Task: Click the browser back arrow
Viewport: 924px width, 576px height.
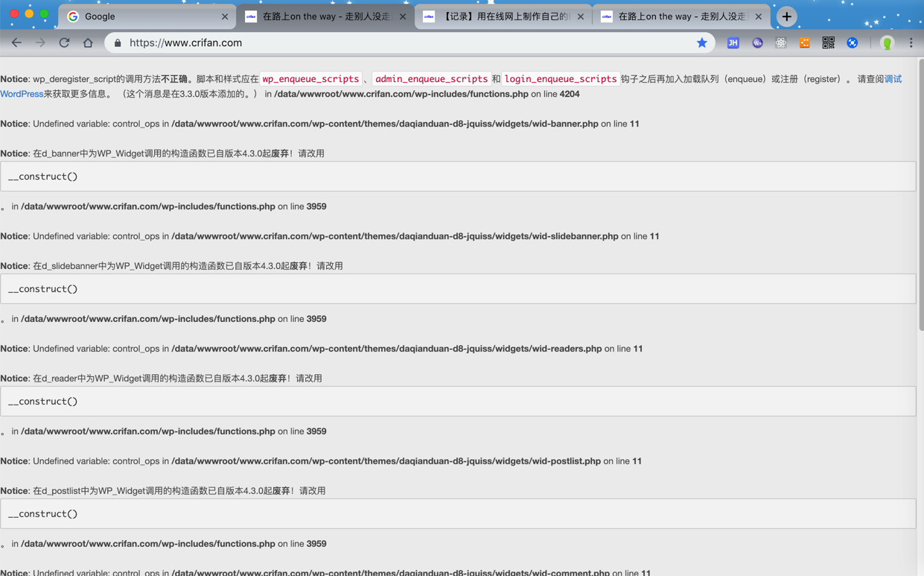Action: 16,43
